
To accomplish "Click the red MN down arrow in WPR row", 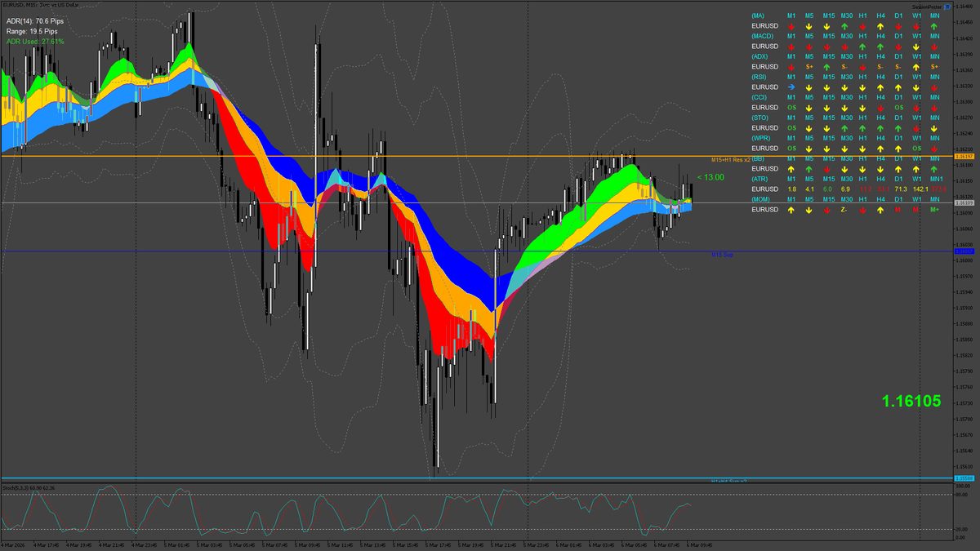I will 934,149.
